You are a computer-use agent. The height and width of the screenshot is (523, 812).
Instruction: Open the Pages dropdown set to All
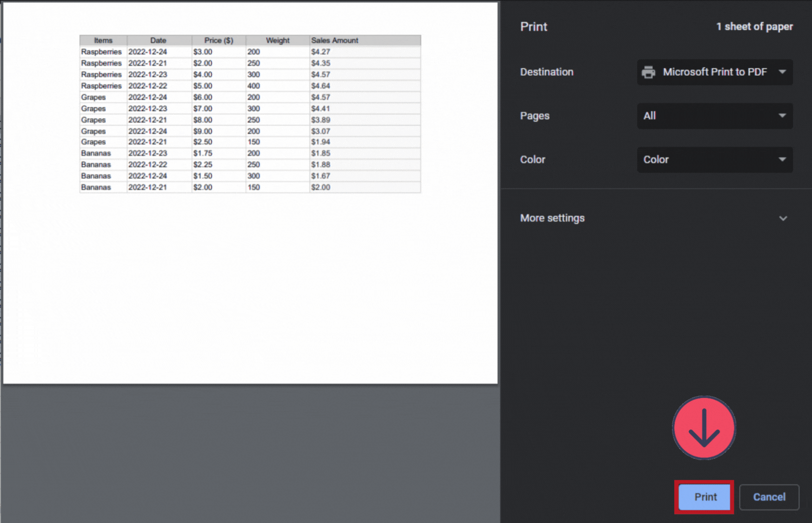point(715,116)
